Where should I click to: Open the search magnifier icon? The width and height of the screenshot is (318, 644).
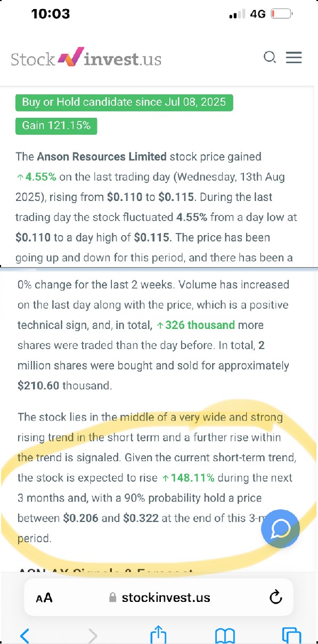tap(271, 58)
